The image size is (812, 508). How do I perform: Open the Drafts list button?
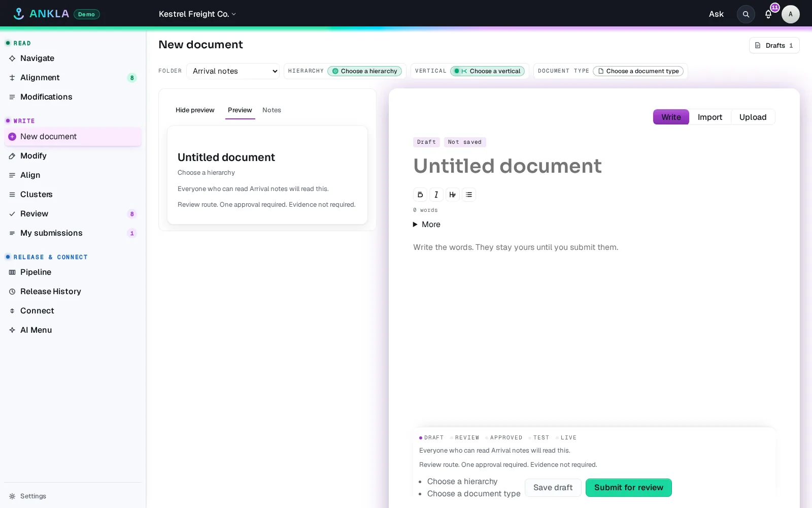(x=774, y=45)
